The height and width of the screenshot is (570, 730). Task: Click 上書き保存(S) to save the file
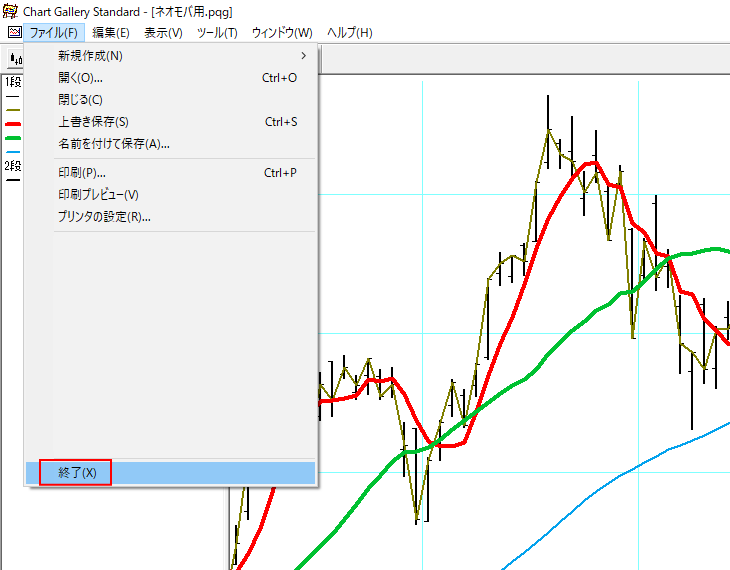tap(93, 122)
